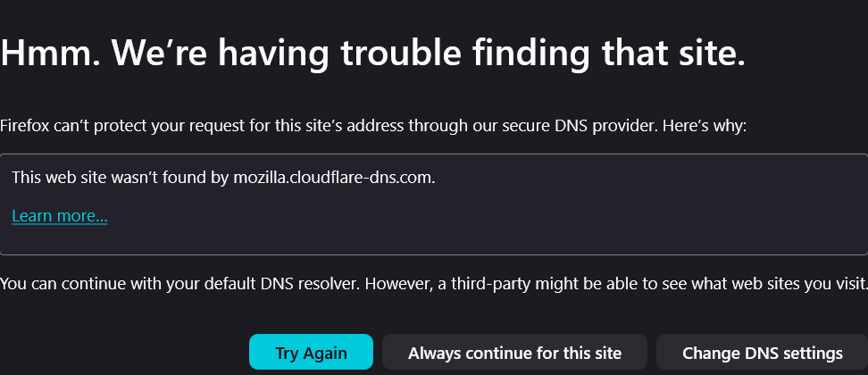868x375 pixels.
Task: Click the Try Again button
Action: (311, 353)
